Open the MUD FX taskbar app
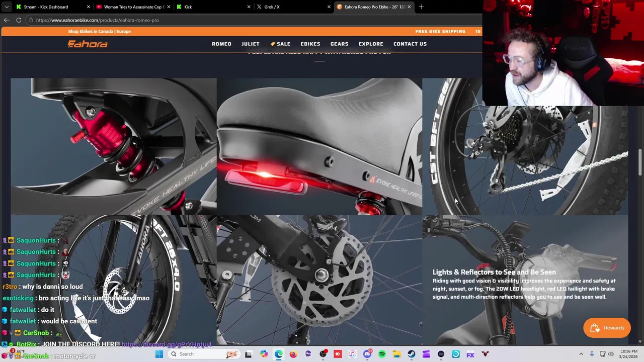The image size is (644, 362). pyautogui.click(x=470, y=354)
